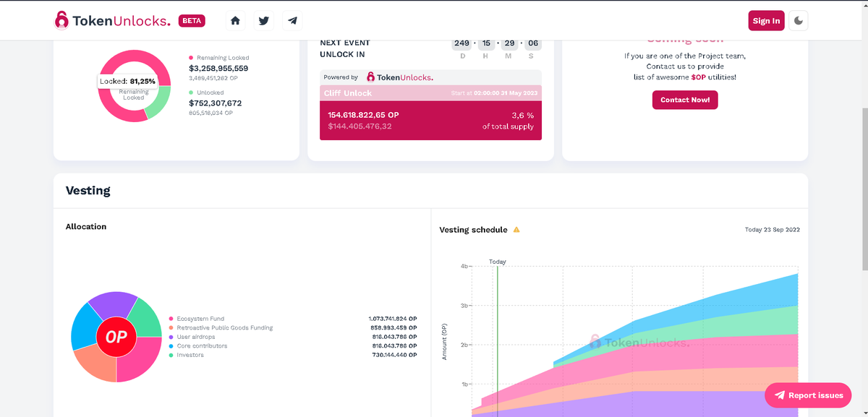Screen dimensions: 868x417
Task: Click the Vesting schedule warning icon
Action: click(x=516, y=230)
